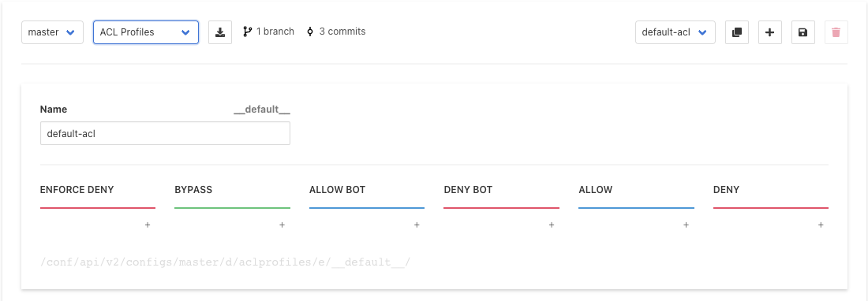Add an entry under DENY BOT

click(552, 225)
